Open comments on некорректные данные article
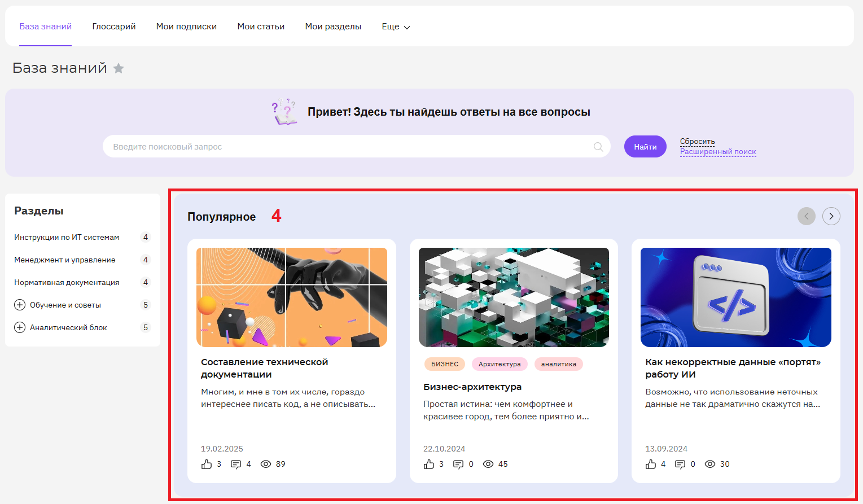 pos(680,464)
